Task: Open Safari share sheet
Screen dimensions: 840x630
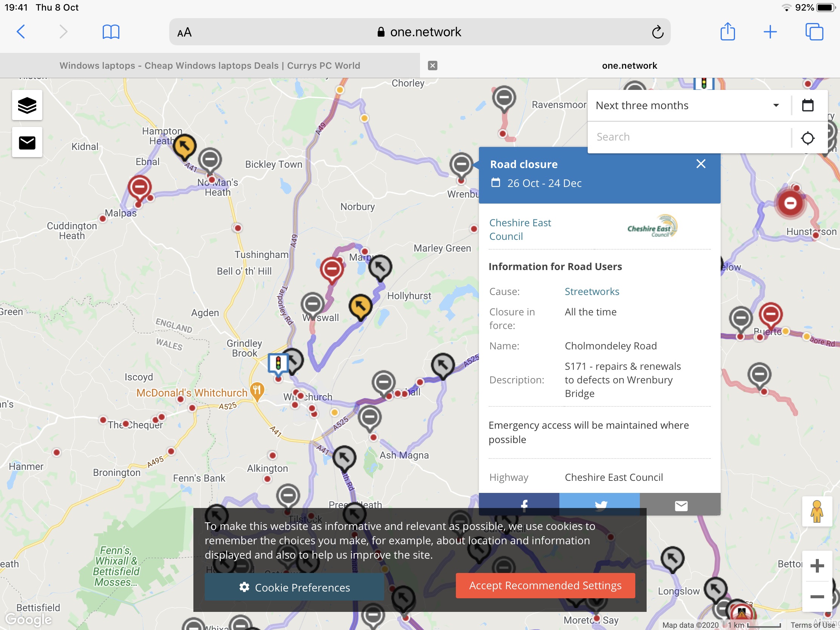Action: coord(727,31)
